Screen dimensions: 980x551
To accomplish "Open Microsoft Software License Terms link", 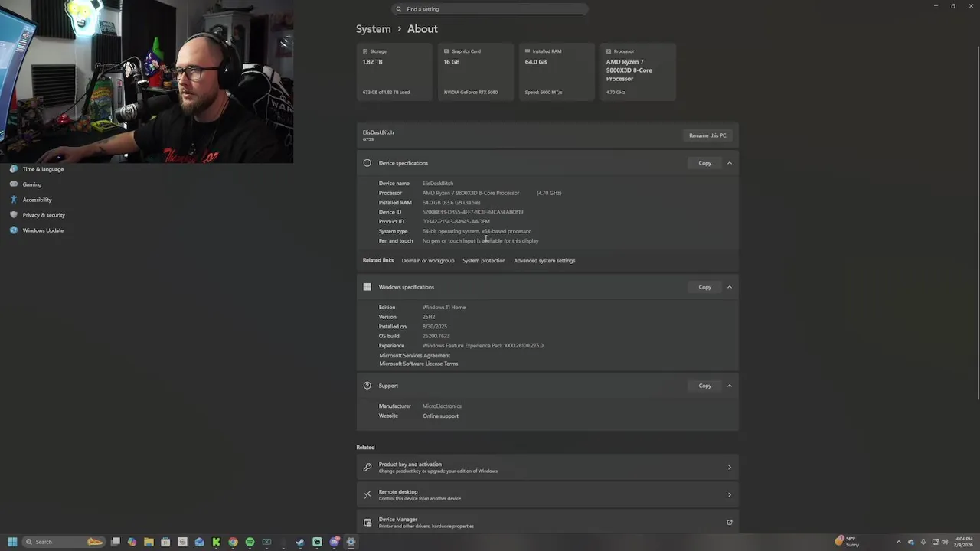I will [x=418, y=364].
